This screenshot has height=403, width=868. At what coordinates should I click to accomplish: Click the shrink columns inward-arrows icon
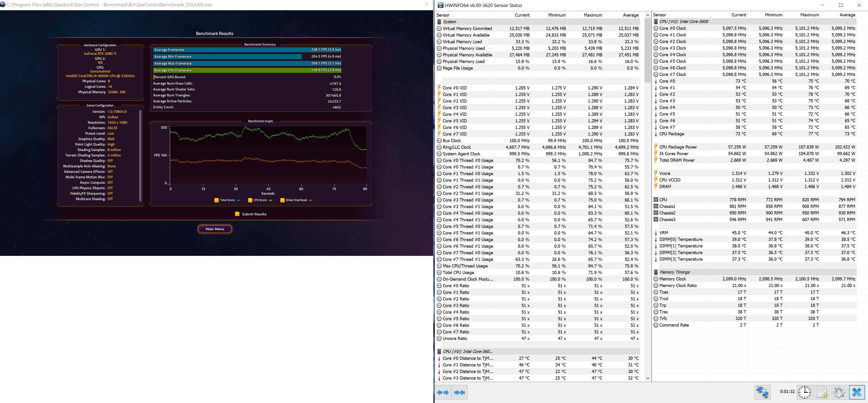pos(459,392)
